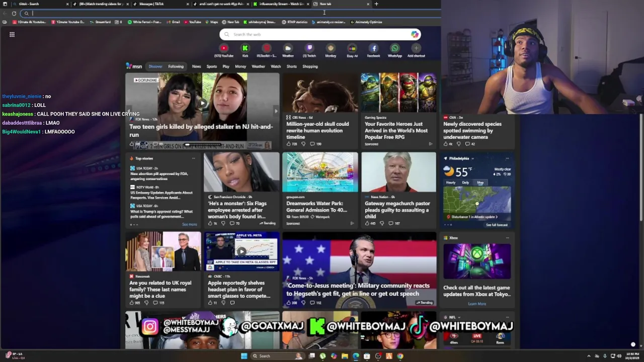Click the Search the web box
This screenshot has width=644, height=362.
click(x=320, y=34)
